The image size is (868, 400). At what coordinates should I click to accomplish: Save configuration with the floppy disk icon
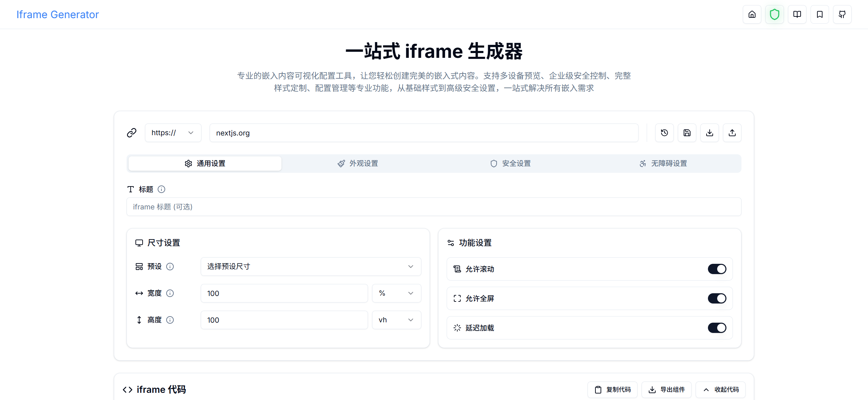[687, 133]
